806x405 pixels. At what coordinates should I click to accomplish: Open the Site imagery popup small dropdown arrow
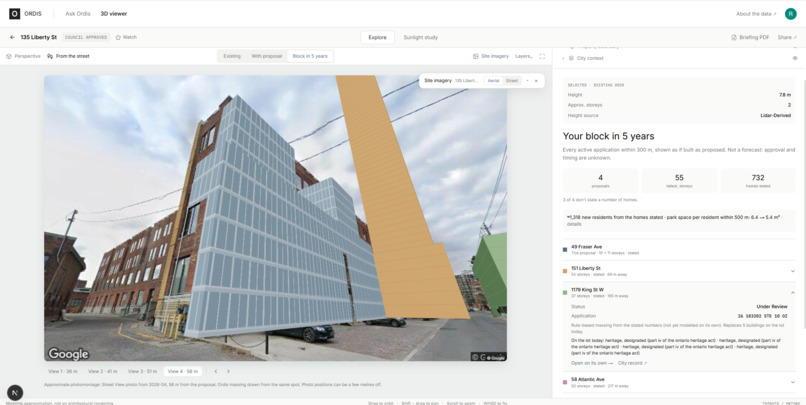(527, 81)
